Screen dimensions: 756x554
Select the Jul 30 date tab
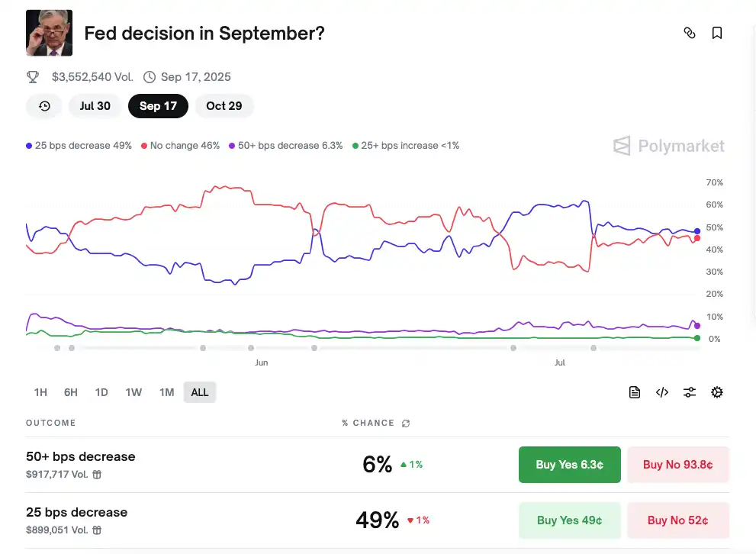click(x=95, y=106)
